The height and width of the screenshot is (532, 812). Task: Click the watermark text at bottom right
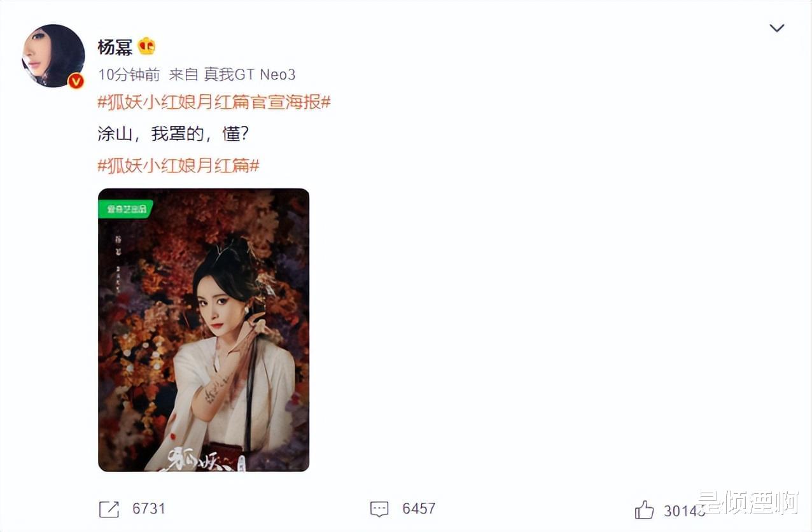point(748,504)
